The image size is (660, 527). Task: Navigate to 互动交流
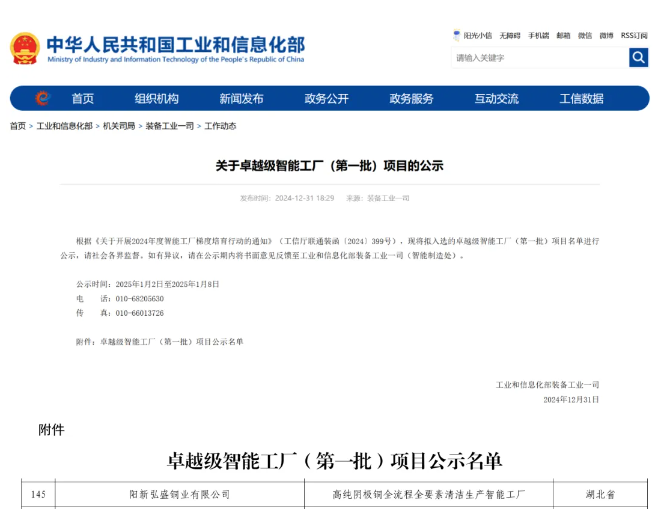point(497,98)
